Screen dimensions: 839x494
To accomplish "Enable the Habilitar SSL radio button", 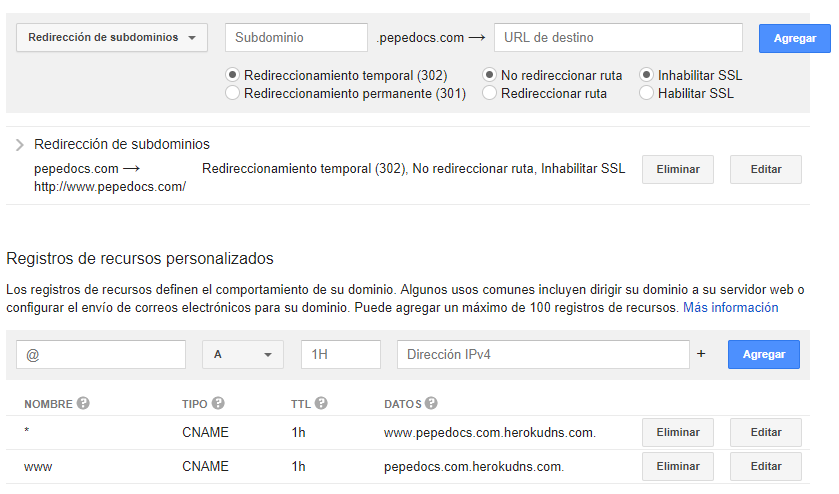I will 646,93.
